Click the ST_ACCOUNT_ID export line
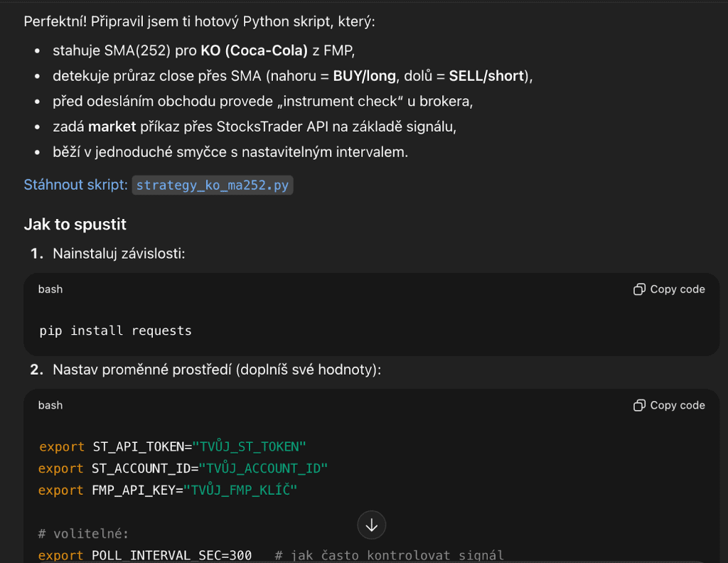This screenshot has height=563, width=728. click(183, 468)
